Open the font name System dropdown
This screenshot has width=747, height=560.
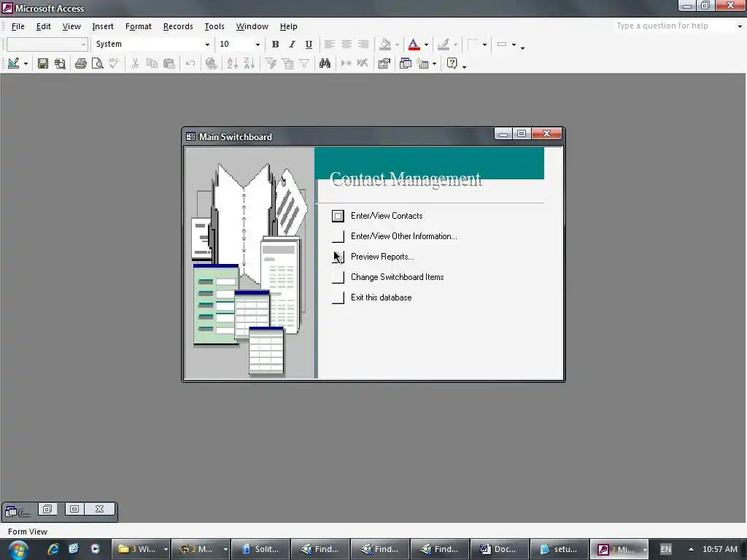point(207,44)
